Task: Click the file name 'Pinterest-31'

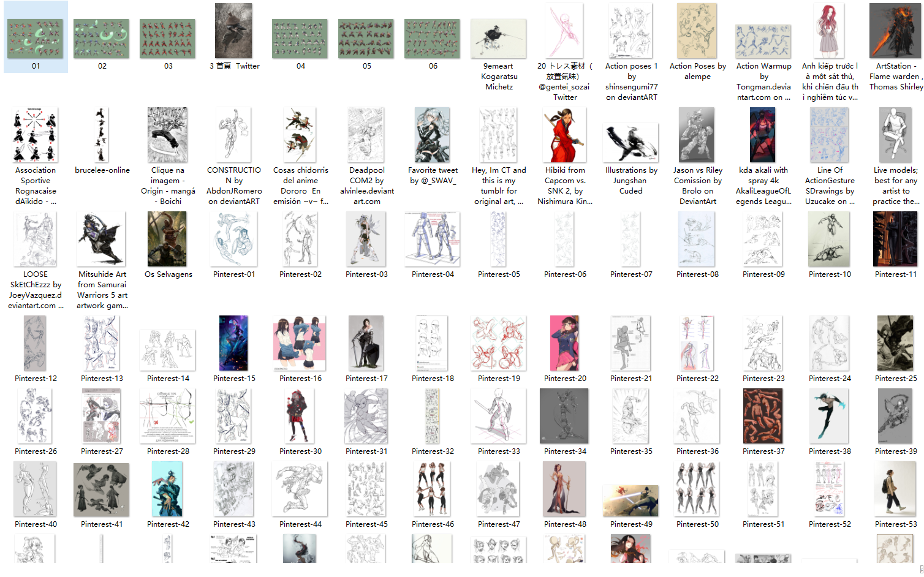Action: pos(366,451)
